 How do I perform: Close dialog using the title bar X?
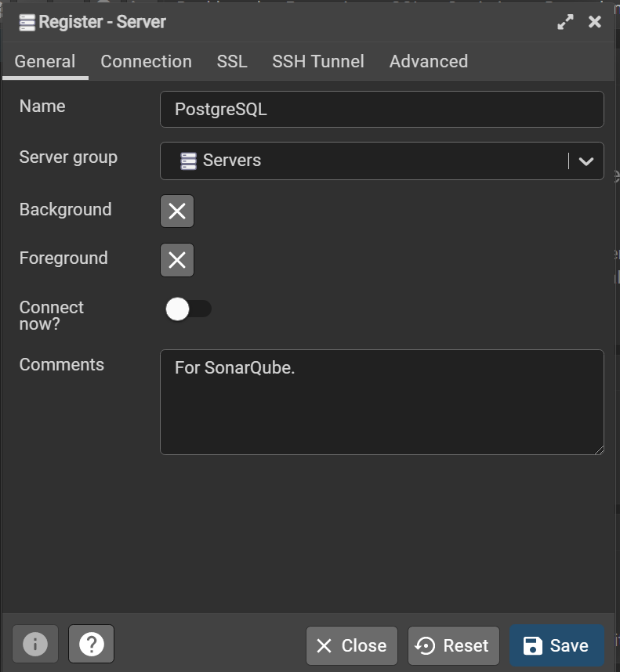tap(595, 22)
